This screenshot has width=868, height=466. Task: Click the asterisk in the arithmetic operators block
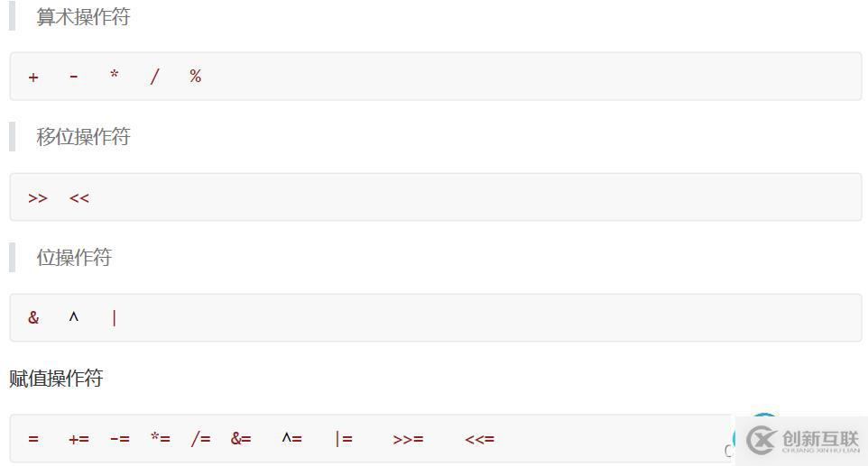pos(114,75)
